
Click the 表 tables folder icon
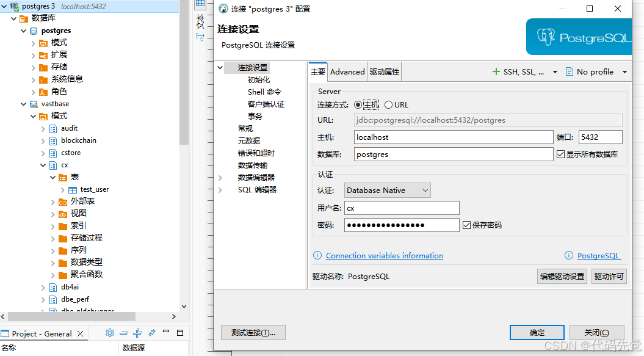(x=63, y=178)
